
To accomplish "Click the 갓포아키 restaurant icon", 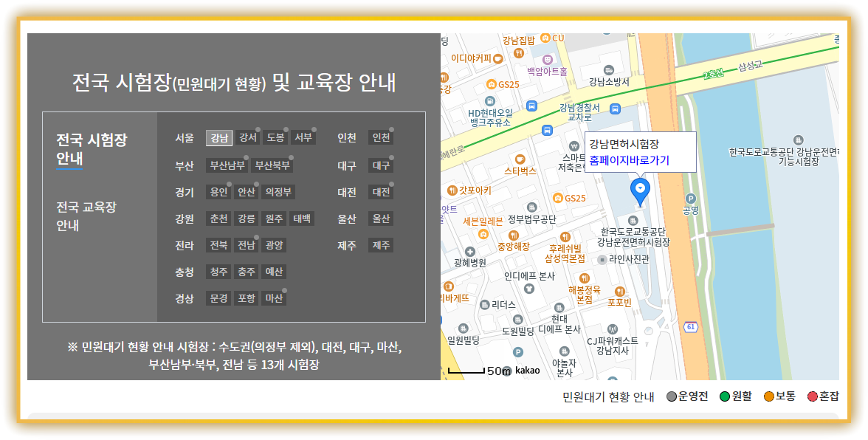I will [x=452, y=190].
